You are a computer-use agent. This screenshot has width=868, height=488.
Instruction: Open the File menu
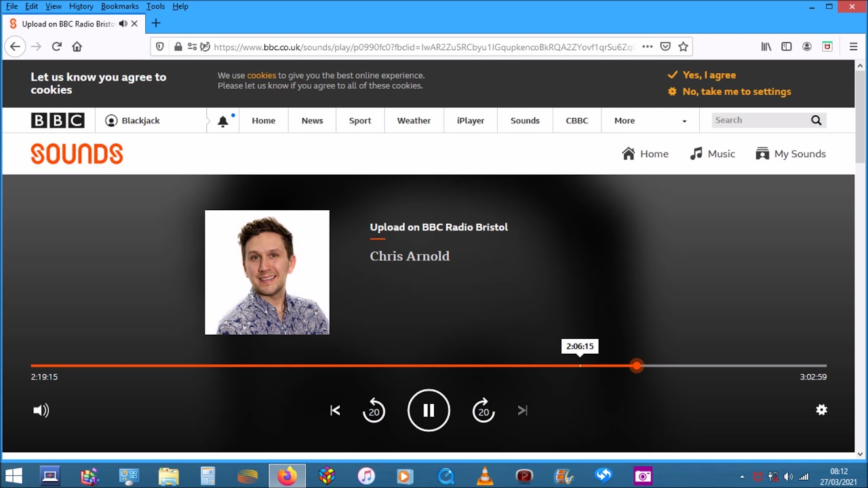point(12,6)
